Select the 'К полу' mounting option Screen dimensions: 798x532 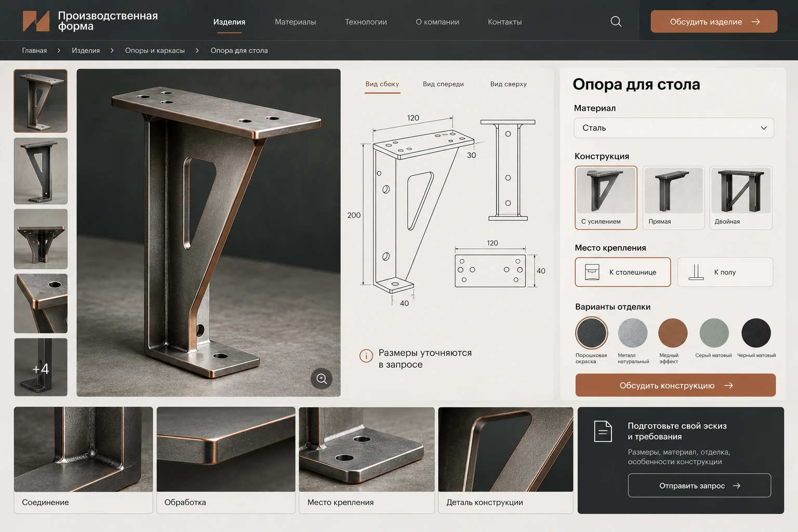coord(725,272)
